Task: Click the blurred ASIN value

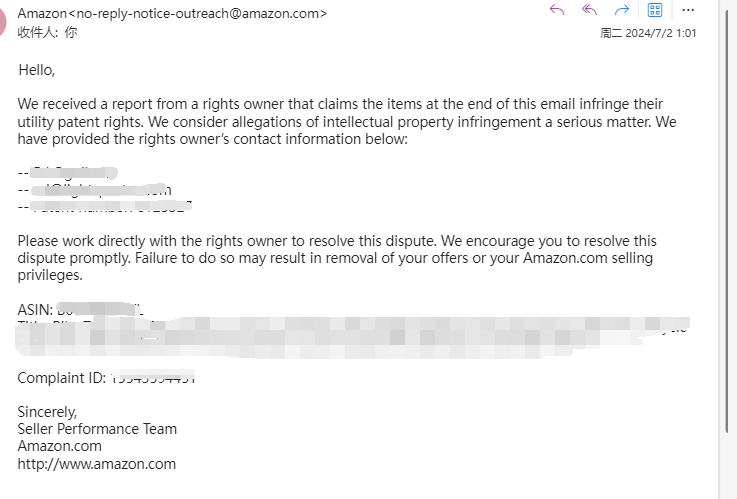Action: point(100,310)
